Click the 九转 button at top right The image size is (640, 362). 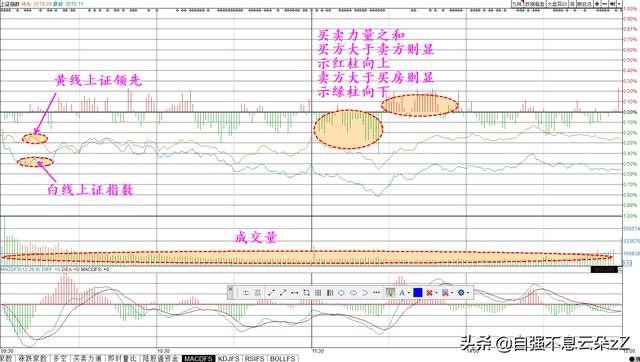click(x=518, y=4)
